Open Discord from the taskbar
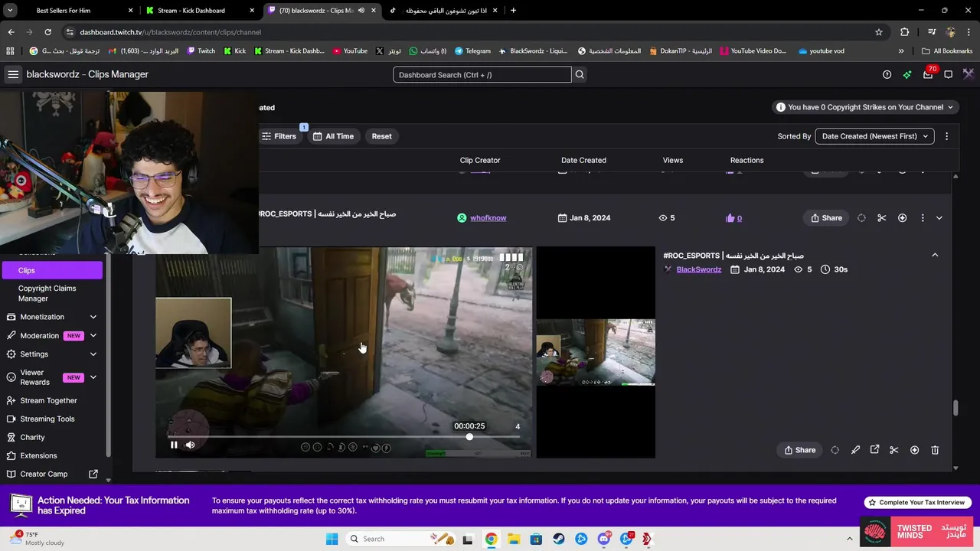The height and width of the screenshot is (551, 980). point(604,539)
